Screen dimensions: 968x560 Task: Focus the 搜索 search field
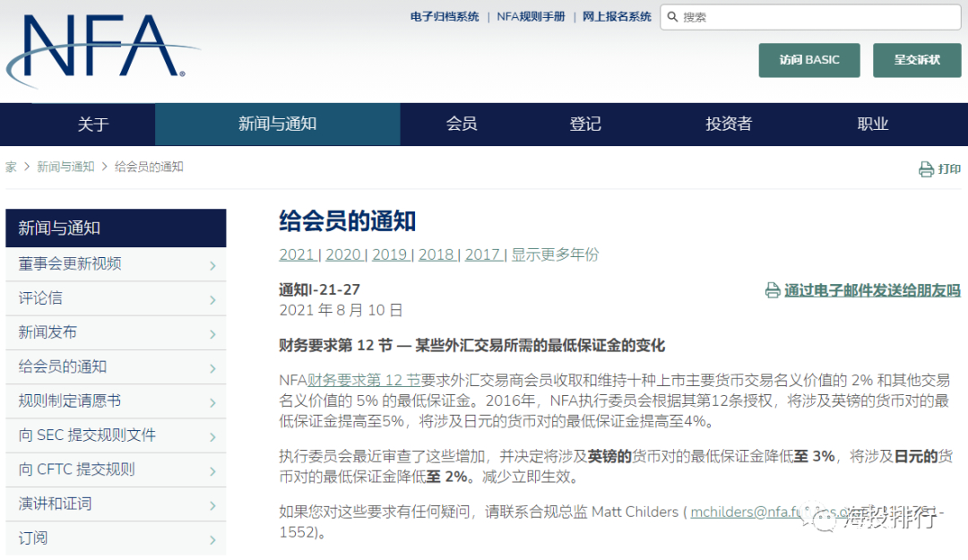[x=810, y=17]
